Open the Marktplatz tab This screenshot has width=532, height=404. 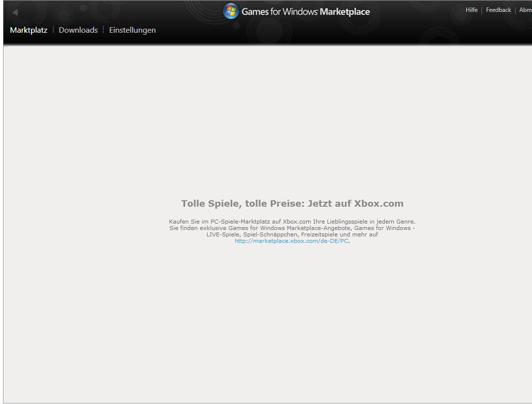pyautogui.click(x=29, y=30)
